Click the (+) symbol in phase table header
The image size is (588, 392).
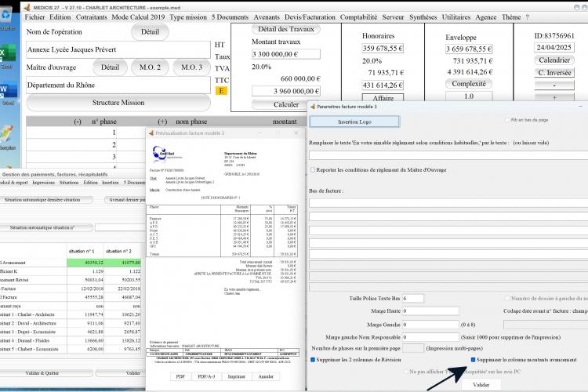(162, 122)
